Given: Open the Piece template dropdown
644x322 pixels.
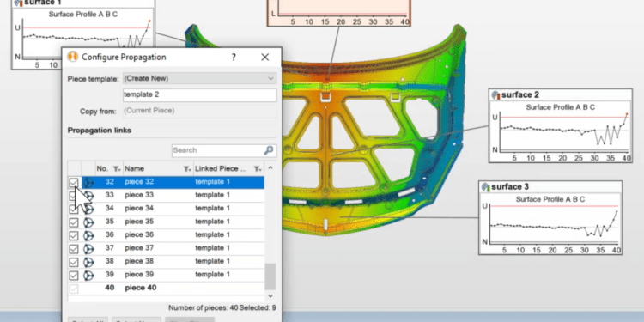Looking at the screenshot, I should tap(199, 78).
